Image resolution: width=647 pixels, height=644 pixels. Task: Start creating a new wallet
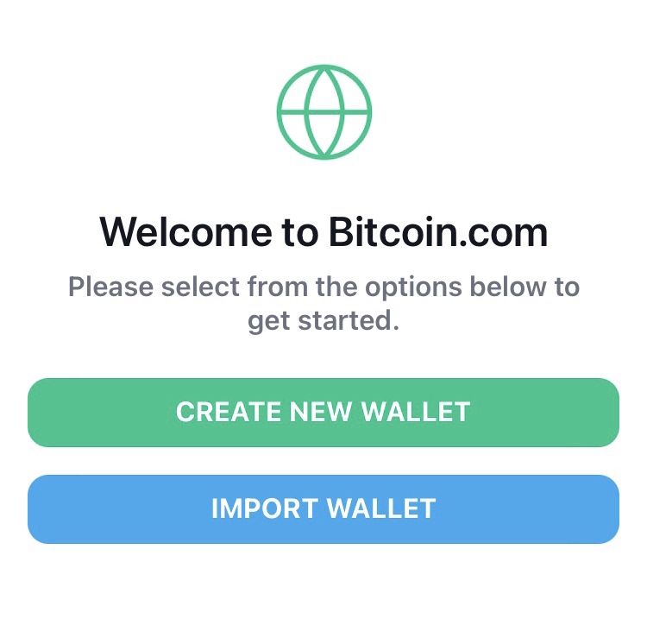click(323, 412)
